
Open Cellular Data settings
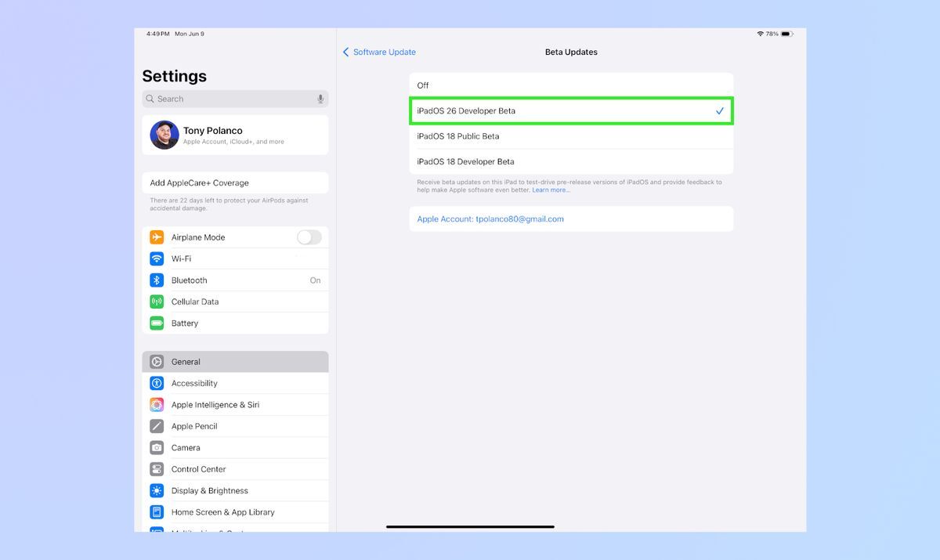(x=235, y=302)
